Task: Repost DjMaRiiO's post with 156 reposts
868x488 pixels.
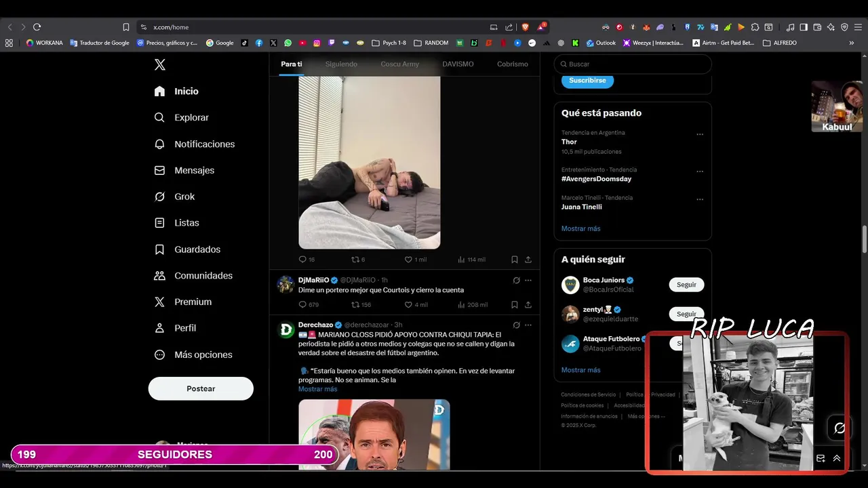Action: [361, 305]
